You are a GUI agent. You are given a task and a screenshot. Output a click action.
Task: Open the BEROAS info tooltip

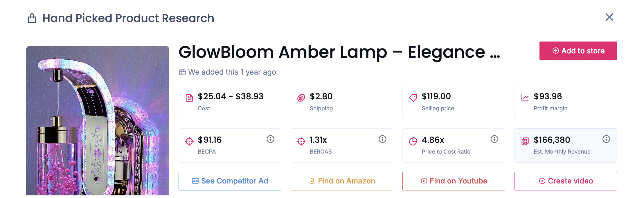coord(382,139)
